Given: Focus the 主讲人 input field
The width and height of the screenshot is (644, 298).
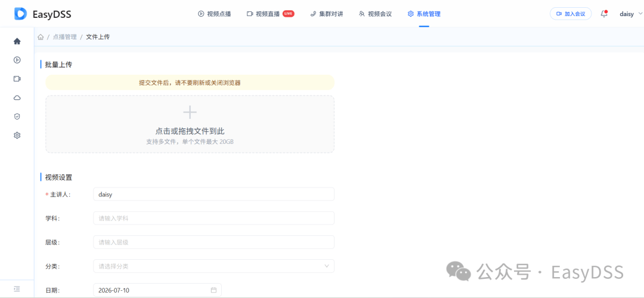Looking at the screenshot, I should (x=213, y=194).
